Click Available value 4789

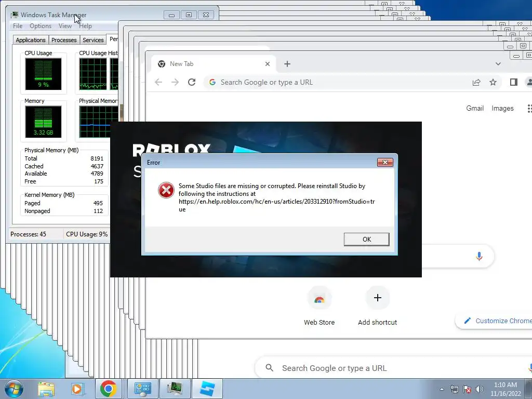97,174
